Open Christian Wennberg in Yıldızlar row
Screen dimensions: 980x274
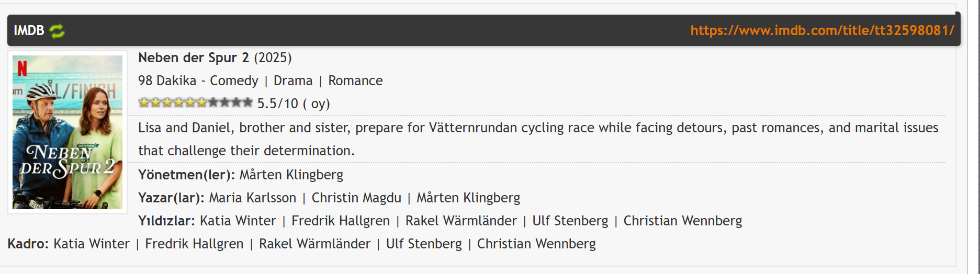coord(683,221)
